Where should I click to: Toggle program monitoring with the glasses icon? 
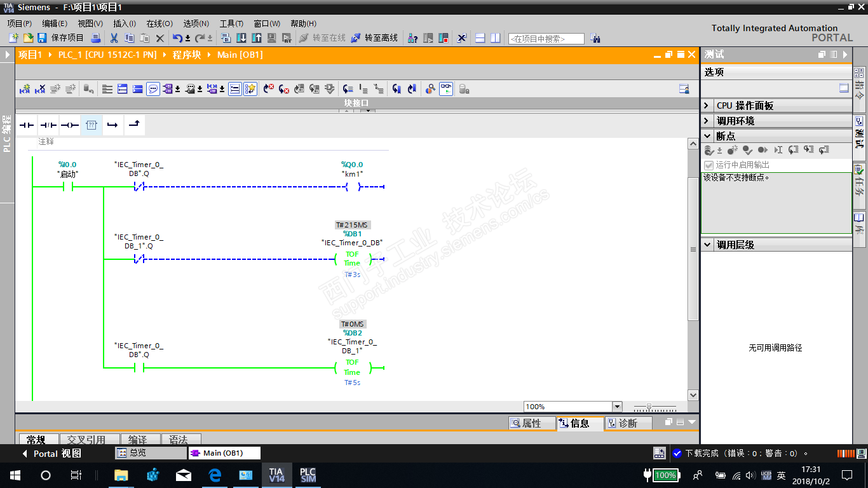447,89
